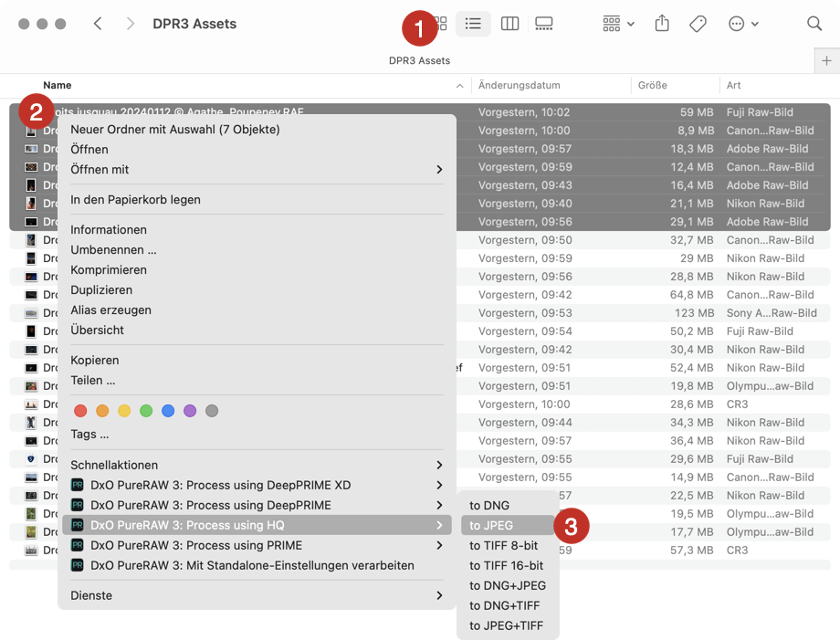Screen dimensions: 840x640
Task: Sort by the Art column header
Action: pos(733,85)
